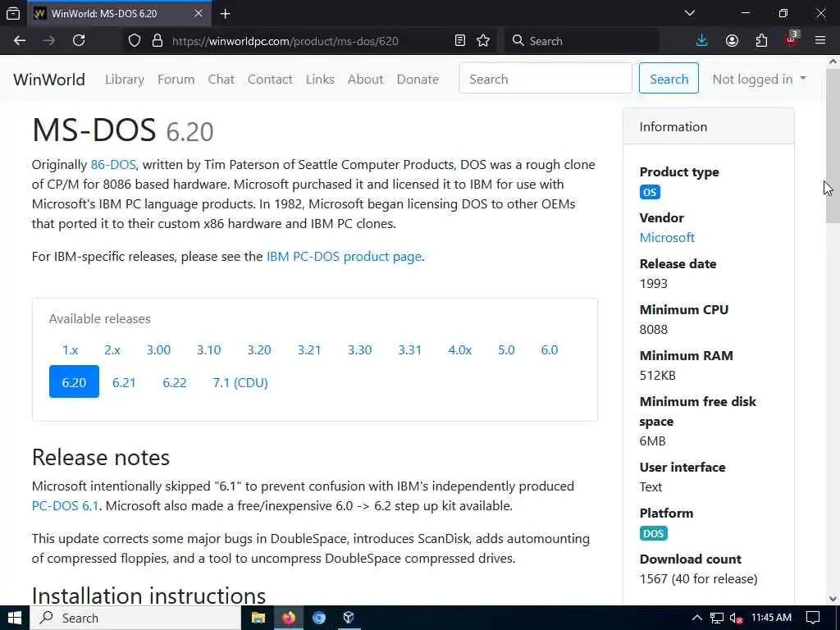Bookmark this page with the star icon
840x630 pixels.
point(483,41)
